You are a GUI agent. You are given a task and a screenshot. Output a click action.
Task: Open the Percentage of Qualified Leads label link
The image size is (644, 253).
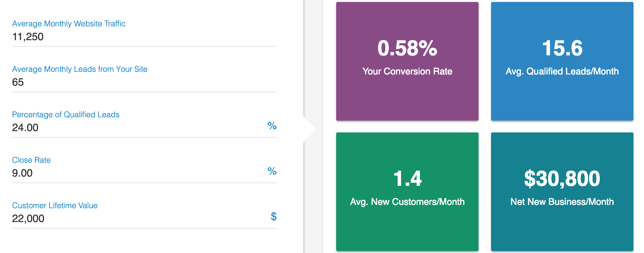(x=66, y=115)
